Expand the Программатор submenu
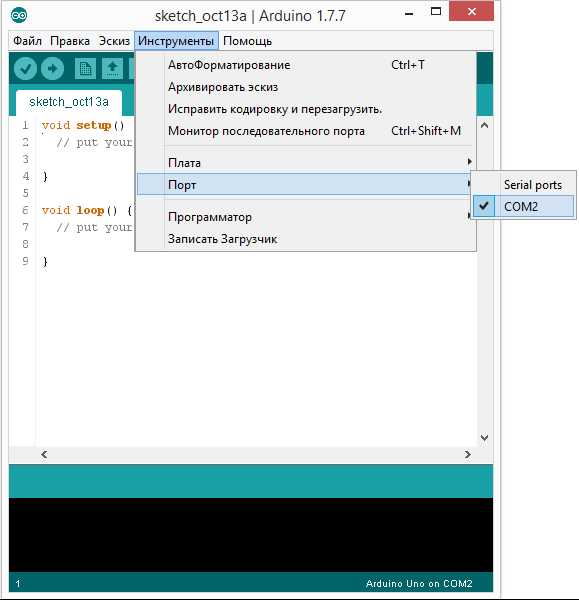The height and width of the screenshot is (600, 579). tap(305, 217)
